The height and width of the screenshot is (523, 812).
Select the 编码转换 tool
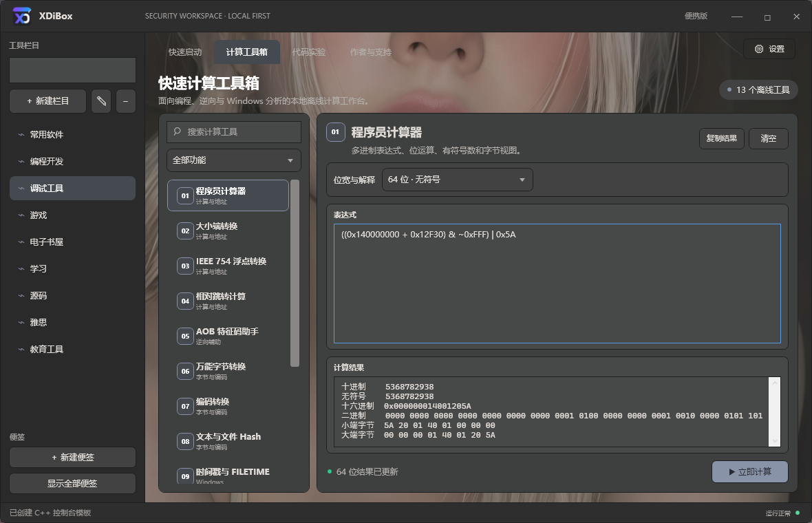228,407
